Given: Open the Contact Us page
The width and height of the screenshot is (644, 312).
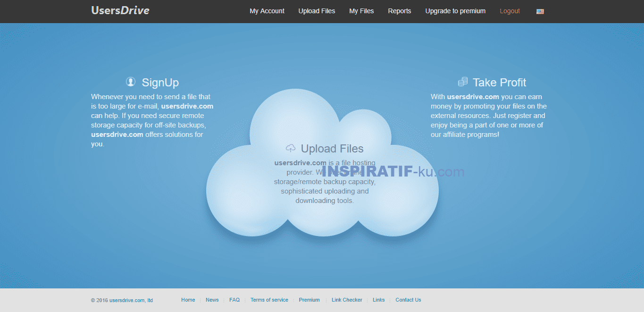Looking at the screenshot, I should [x=408, y=300].
